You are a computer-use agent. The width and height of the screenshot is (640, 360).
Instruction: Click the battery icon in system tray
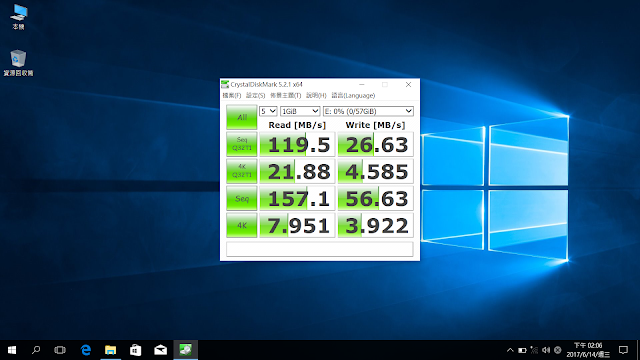coord(522,350)
